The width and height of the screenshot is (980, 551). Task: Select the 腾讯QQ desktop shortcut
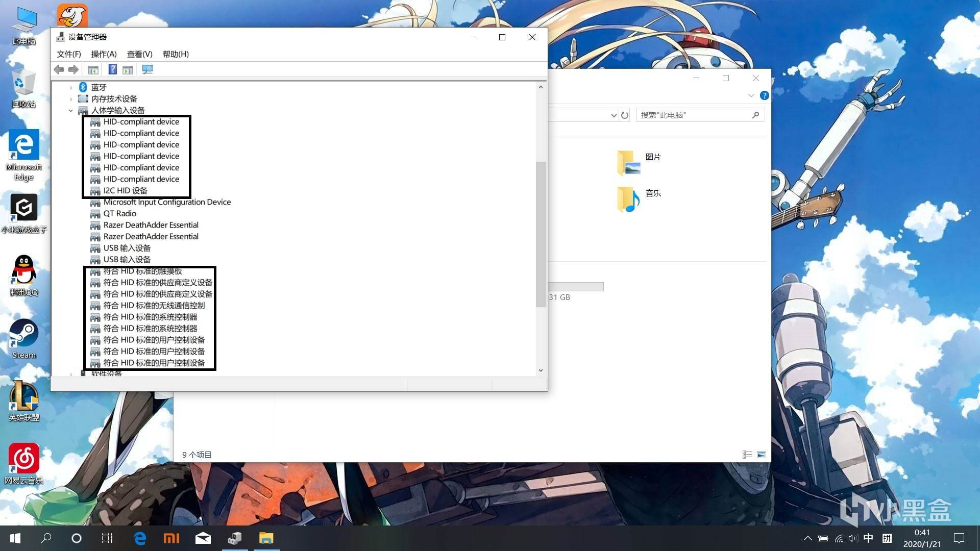click(x=24, y=276)
